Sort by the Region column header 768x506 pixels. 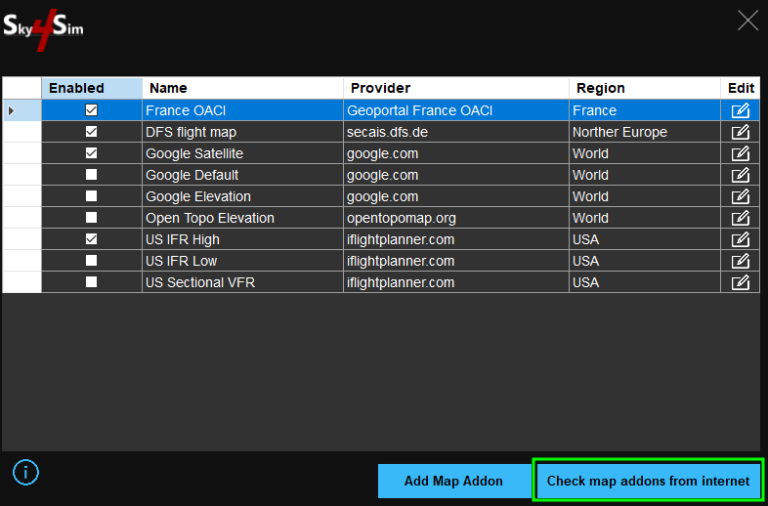645,88
